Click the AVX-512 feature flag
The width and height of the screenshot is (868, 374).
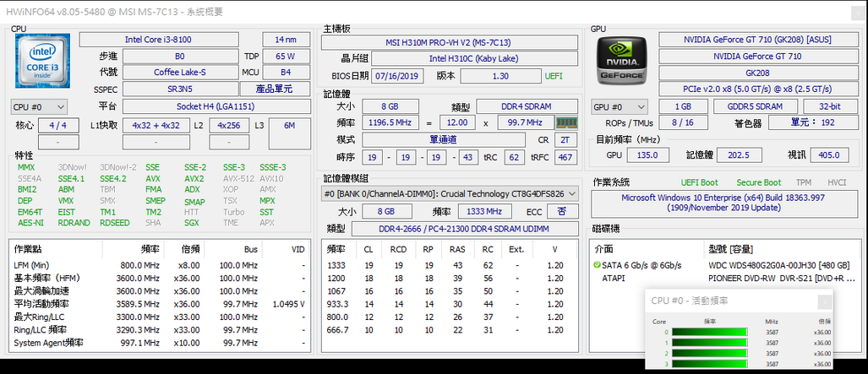pyautogui.click(x=238, y=179)
